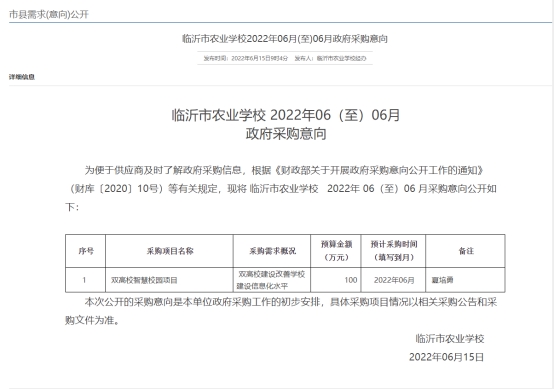554x389 pixels.
Task: Click the 财政部关于开展政府采购意向公开工作的通知 reference text
Action: tap(378, 170)
